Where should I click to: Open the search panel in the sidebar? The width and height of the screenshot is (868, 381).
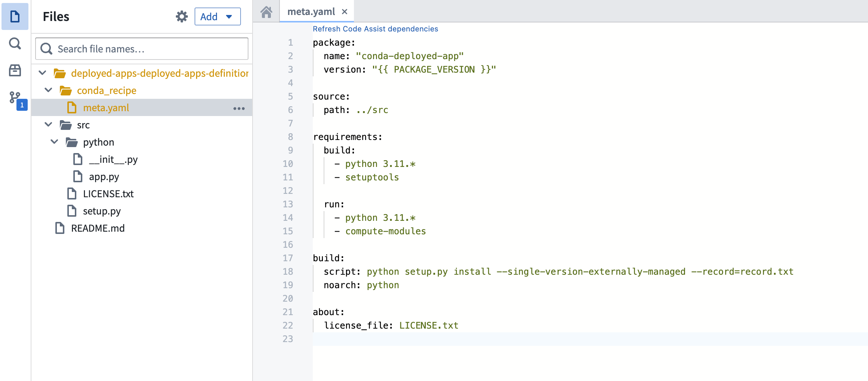[14, 43]
